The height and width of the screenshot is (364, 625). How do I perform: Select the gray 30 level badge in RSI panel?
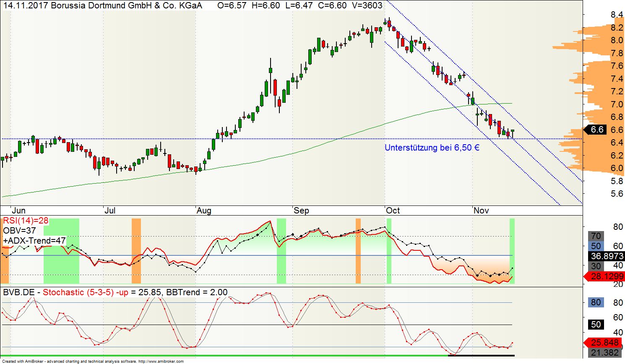[596, 266]
